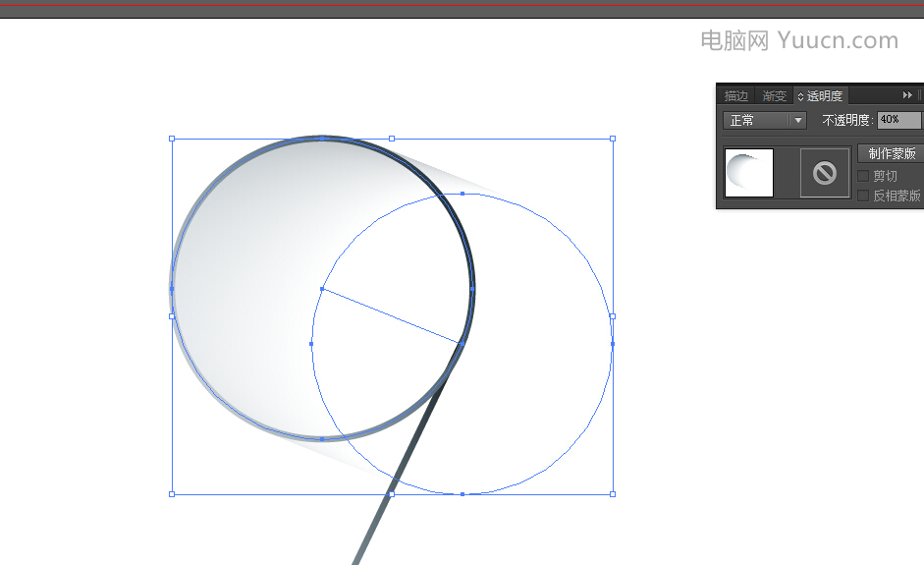Image resolution: width=924 pixels, height=565 pixels.
Task: Click the empty opacity mask box
Action: point(825,173)
